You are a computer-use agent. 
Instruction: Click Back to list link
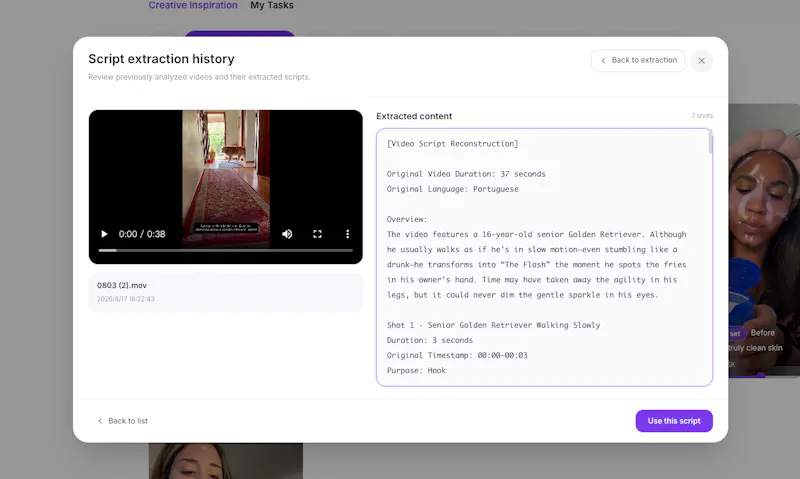122,421
